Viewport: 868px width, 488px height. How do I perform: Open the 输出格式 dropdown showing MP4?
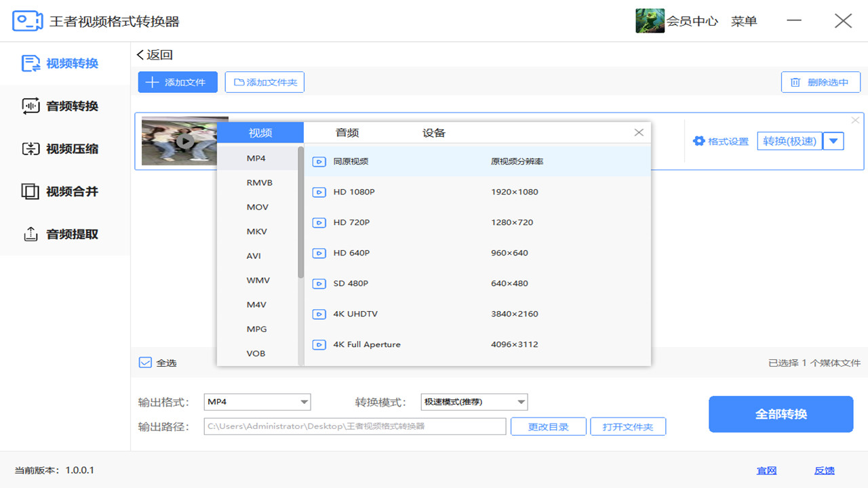(257, 402)
